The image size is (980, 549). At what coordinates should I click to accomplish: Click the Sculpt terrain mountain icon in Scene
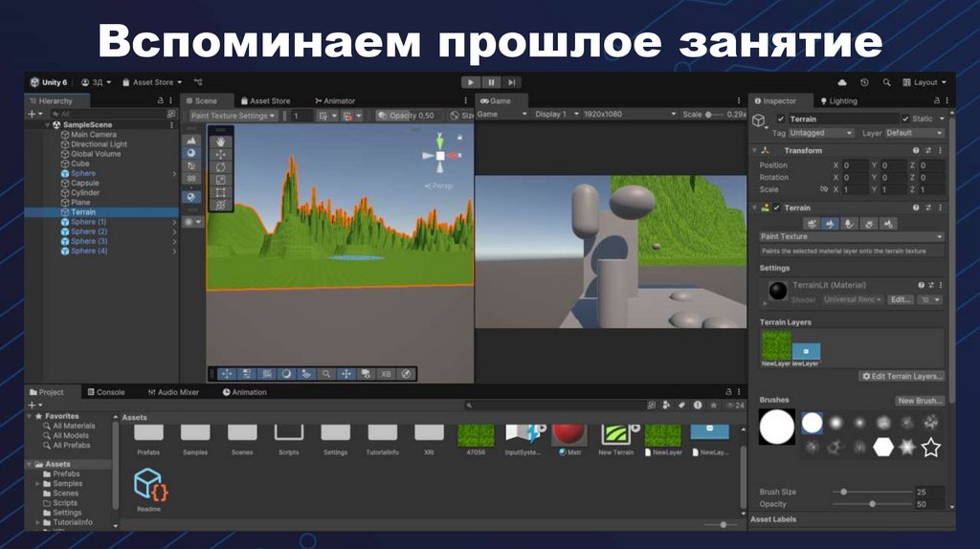point(191,141)
